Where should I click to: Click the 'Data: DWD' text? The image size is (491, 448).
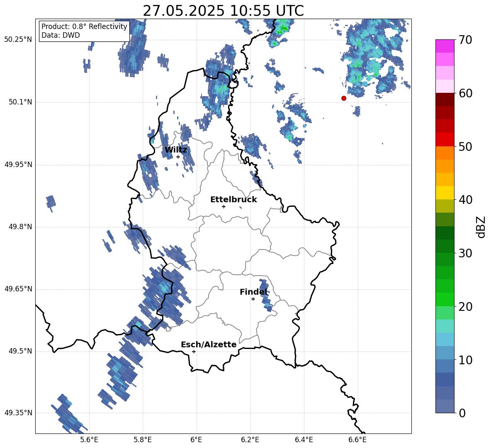tap(61, 35)
